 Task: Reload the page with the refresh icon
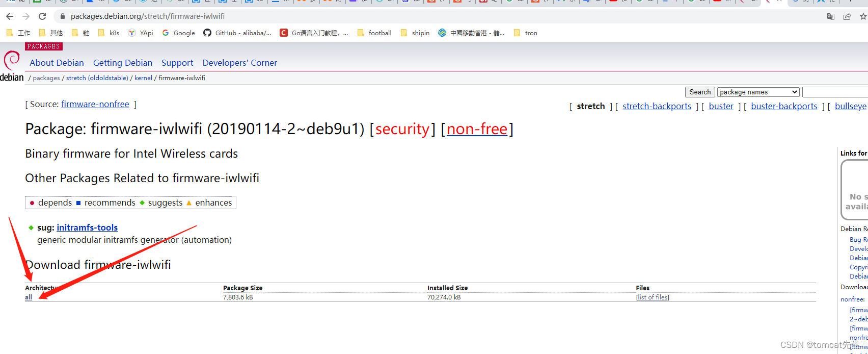[x=42, y=16]
